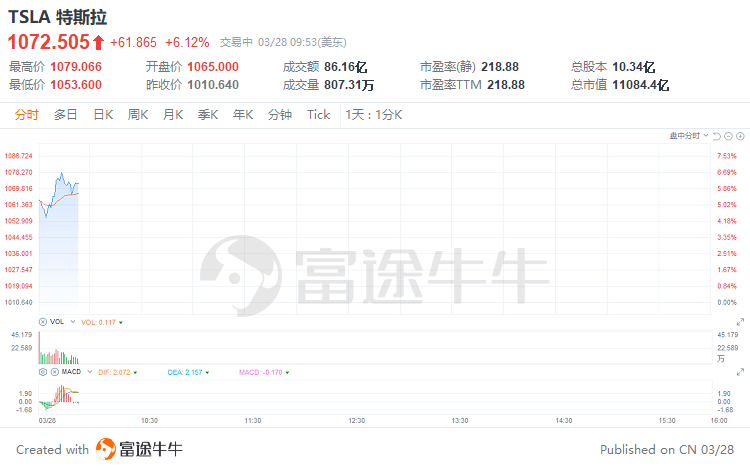The width and height of the screenshot is (750, 470).
Task: Expand the MACD panel to full size
Action: pos(740,372)
